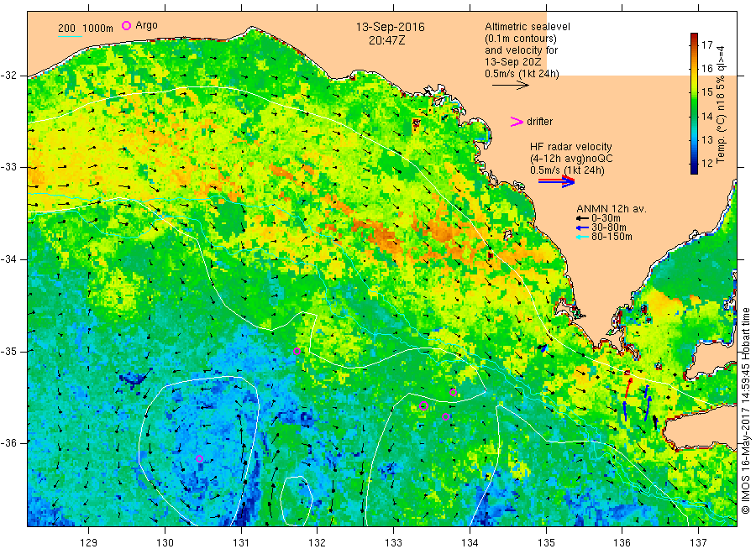Image resolution: width=756 pixels, height=554 pixels.
Task: Click the black altimetric velocity scale arrow
Action: point(511,86)
